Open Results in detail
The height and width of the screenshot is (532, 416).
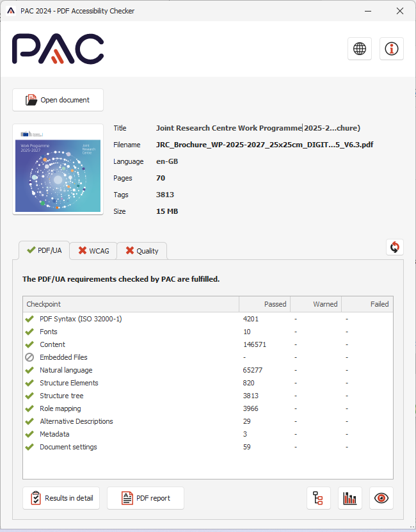coord(61,498)
